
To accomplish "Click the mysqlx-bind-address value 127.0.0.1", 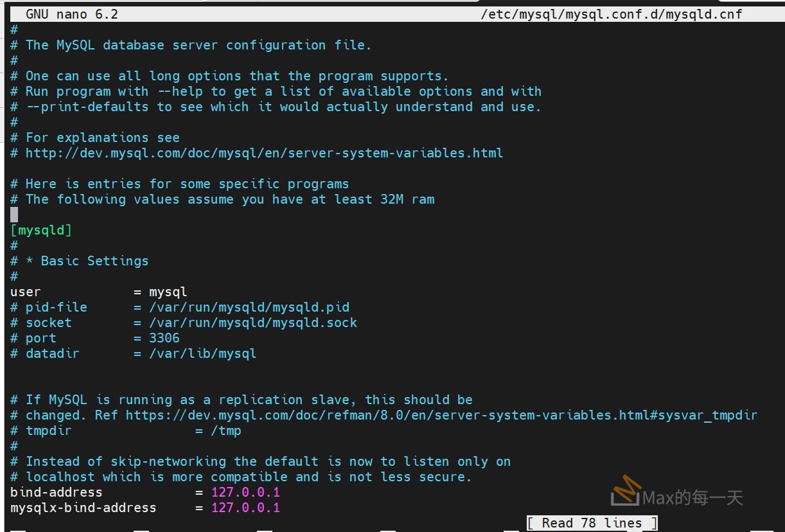I will (x=245, y=508).
